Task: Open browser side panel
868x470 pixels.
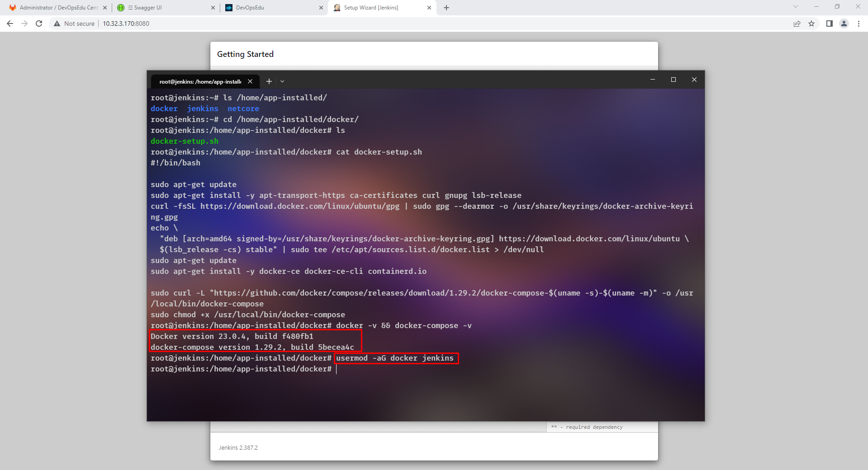Action: [x=830, y=23]
